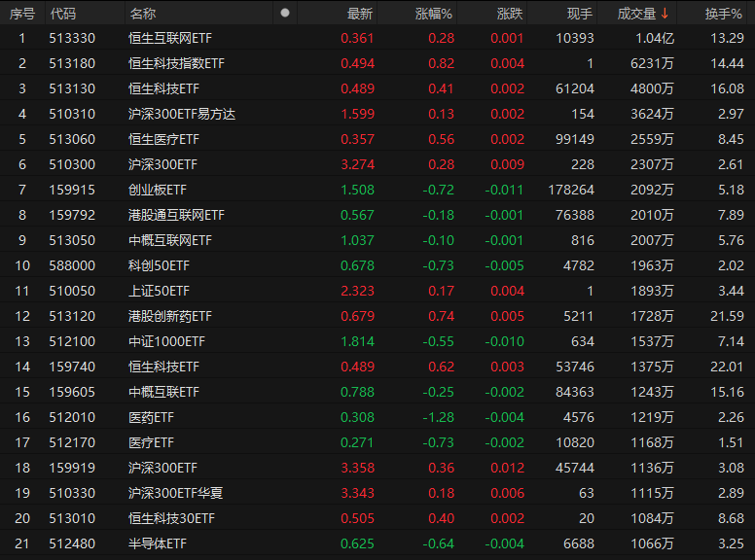Select 中证1000ETF row name
This screenshot has width=755, height=560.
click(166, 341)
